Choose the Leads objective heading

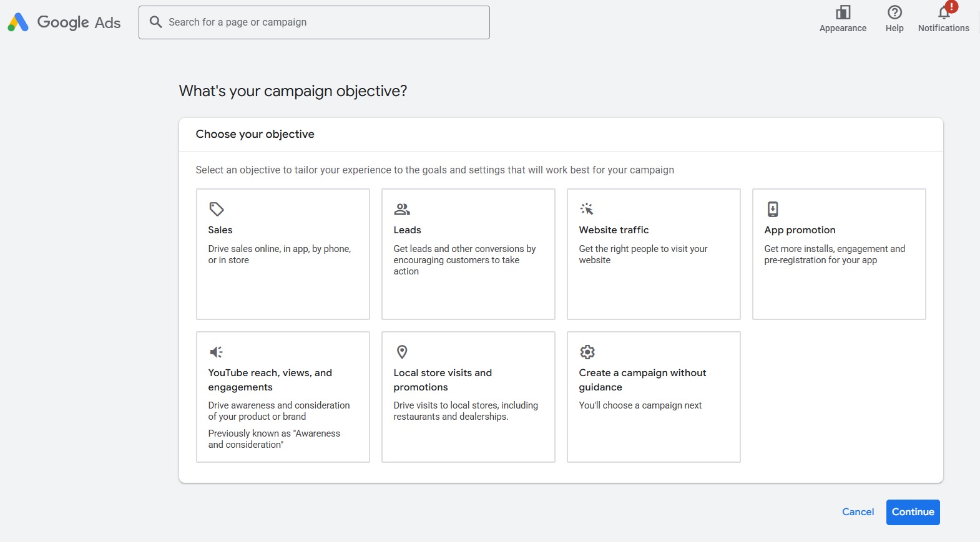point(407,230)
